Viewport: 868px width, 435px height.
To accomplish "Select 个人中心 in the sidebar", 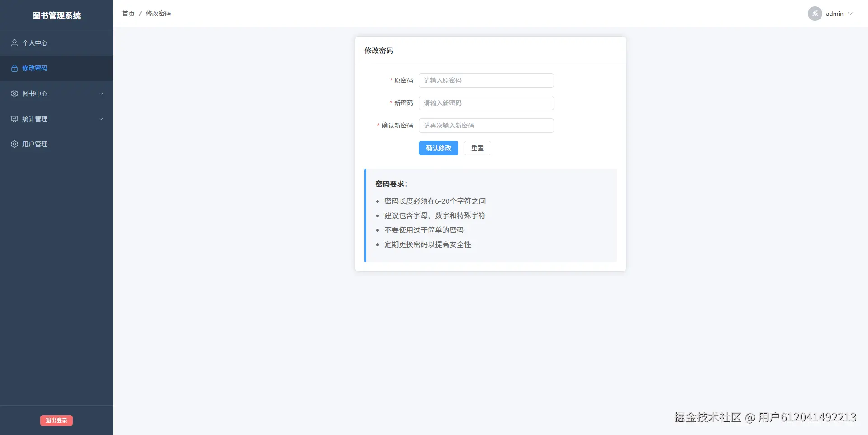I will (34, 43).
